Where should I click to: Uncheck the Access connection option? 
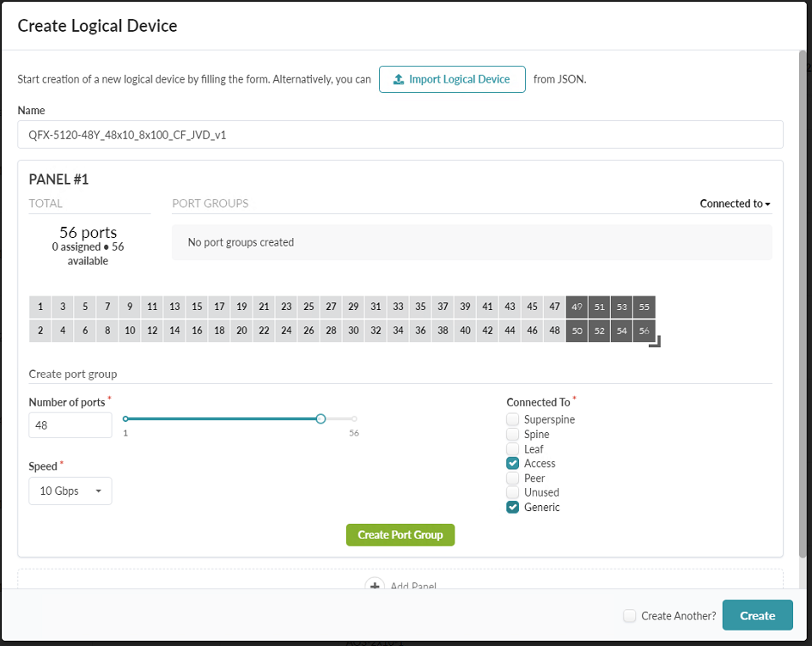pyautogui.click(x=513, y=464)
